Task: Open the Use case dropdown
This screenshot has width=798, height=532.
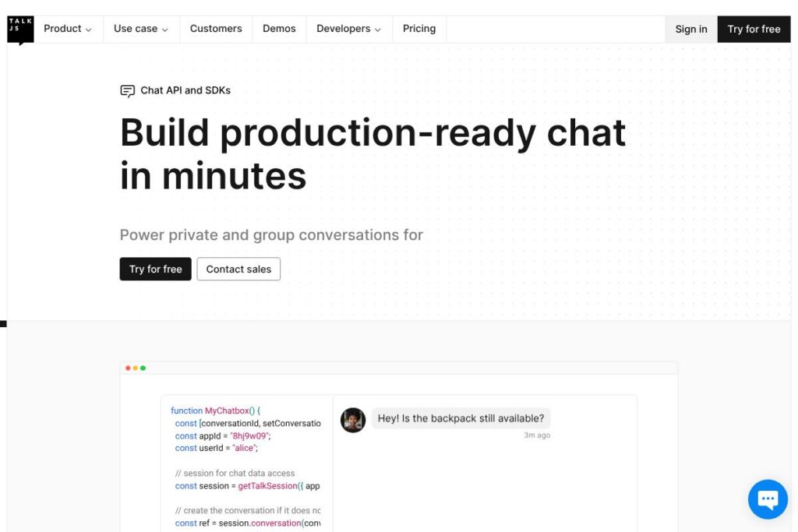Action: [x=140, y=29]
